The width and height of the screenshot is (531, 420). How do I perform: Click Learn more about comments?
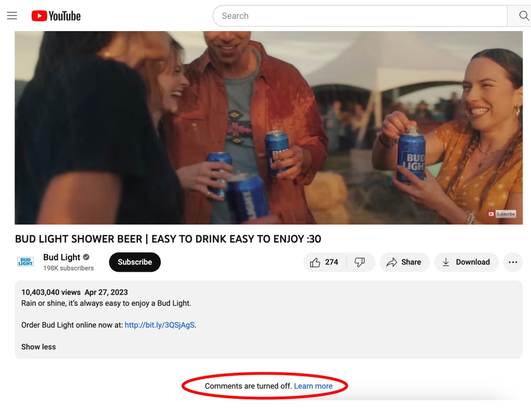click(313, 386)
